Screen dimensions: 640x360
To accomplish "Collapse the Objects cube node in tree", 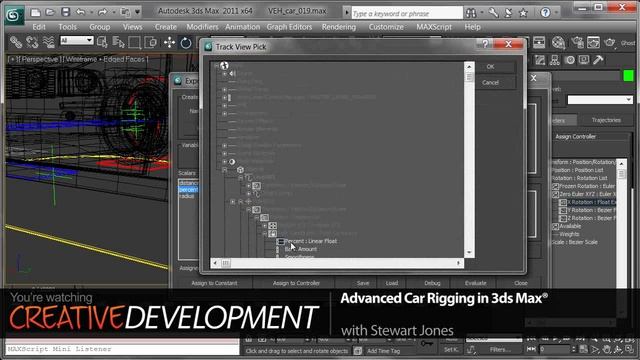I will click(224, 169).
